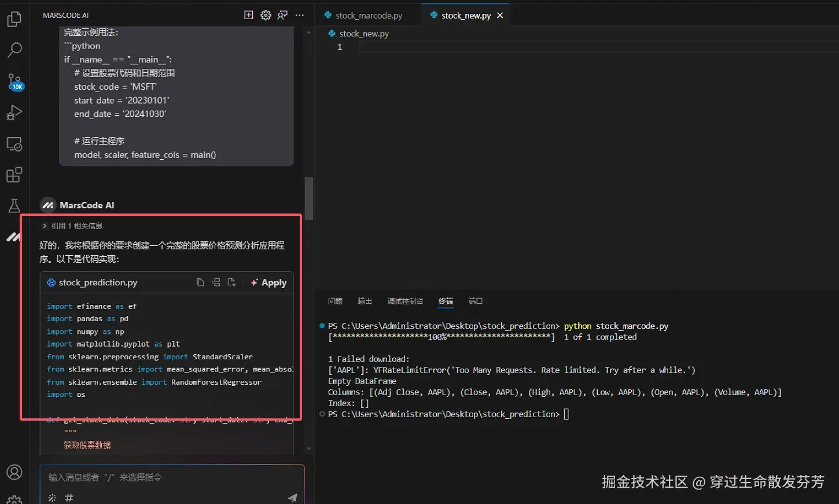Expand the '引用 1 相关信息' references section
This screenshot has height=504, width=839.
click(x=72, y=226)
